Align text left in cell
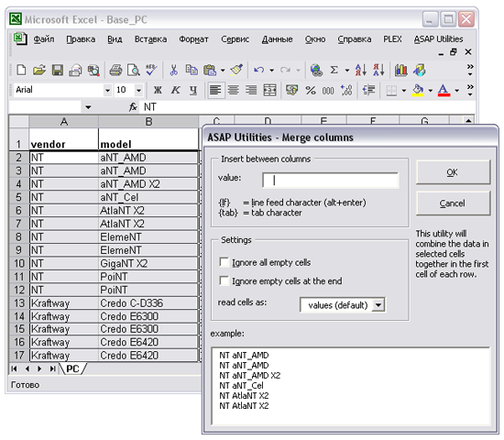504x440 pixels. pyautogui.click(x=215, y=90)
